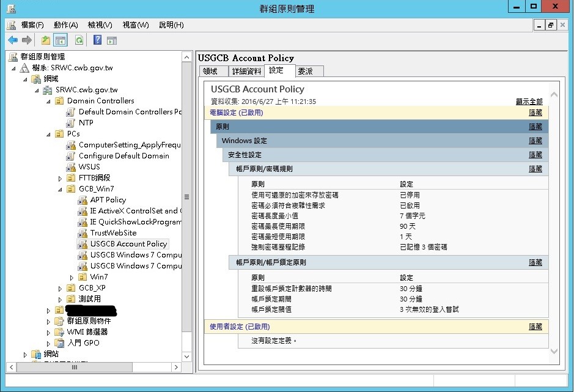Click the APT Policy GPO icon
Viewport: 574px width, 392px height.
click(83, 200)
